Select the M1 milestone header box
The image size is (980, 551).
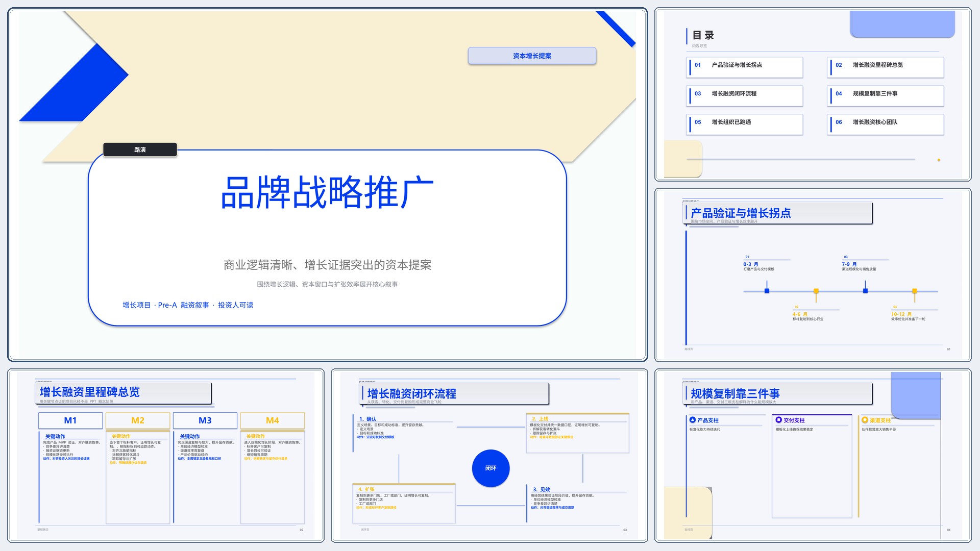click(x=70, y=420)
